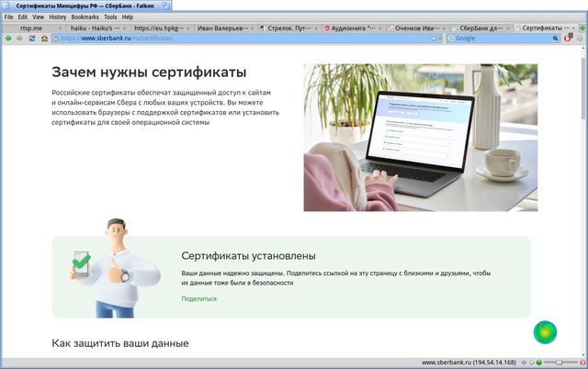
Task: Click Как защитить ваши данные heading
Action: (120, 343)
